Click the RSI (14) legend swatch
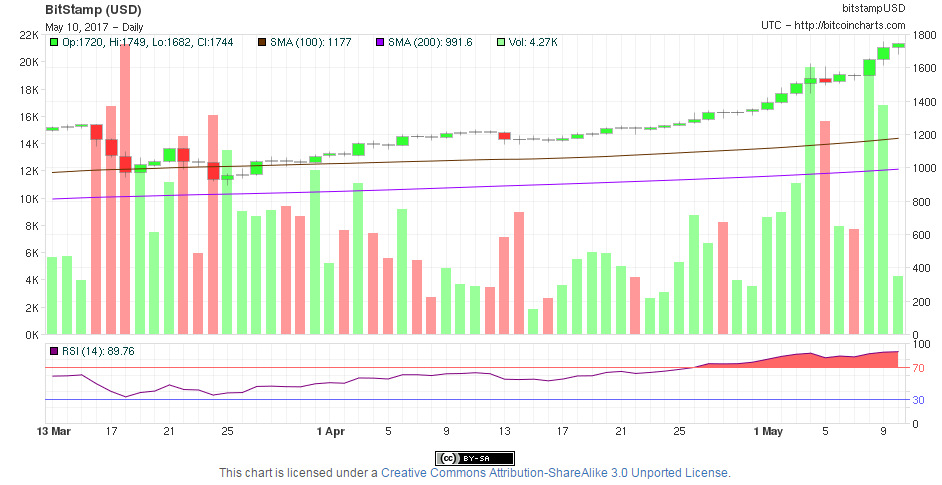Screen dimensions: 942x485 pos(54,352)
